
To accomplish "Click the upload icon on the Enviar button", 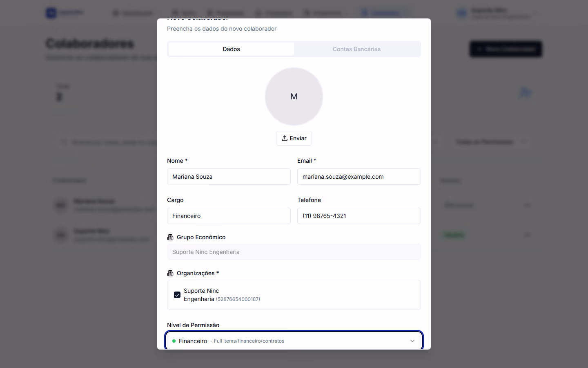I will [285, 138].
